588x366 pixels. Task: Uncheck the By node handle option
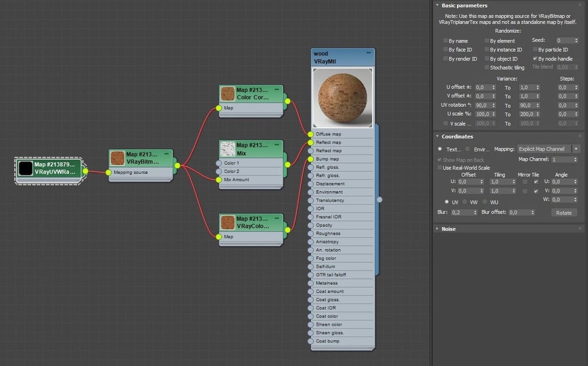point(534,58)
